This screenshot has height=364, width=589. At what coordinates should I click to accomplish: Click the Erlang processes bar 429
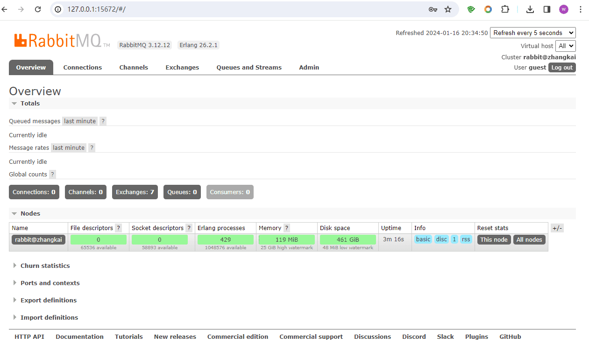click(226, 239)
